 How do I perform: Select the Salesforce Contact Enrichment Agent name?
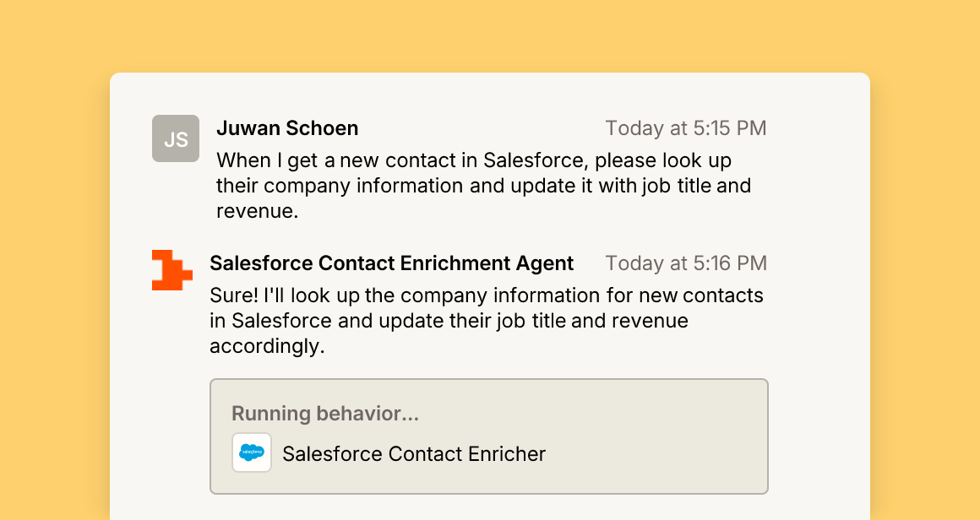pos(392,263)
